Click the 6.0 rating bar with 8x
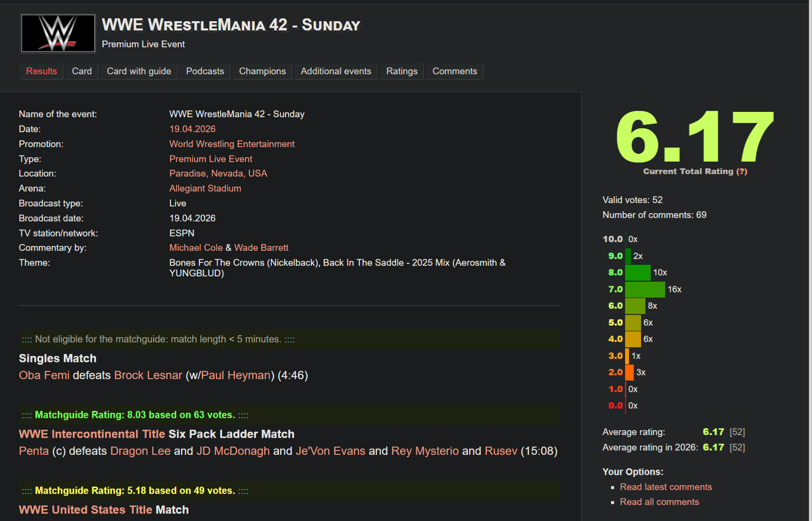Viewport: 812px width, 521px height. [x=635, y=306]
